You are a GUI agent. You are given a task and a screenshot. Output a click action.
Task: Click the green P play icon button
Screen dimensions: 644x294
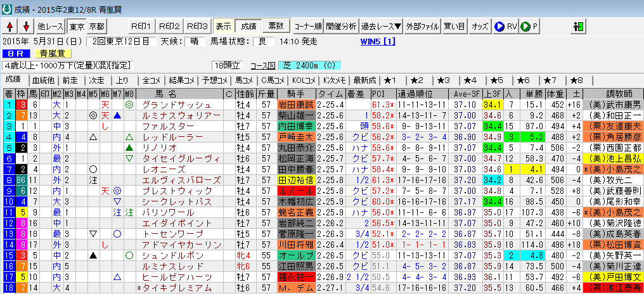529,27
